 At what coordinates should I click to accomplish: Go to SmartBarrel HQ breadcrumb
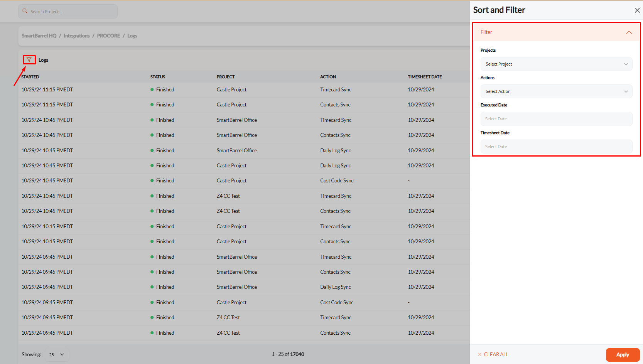tap(39, 36)
